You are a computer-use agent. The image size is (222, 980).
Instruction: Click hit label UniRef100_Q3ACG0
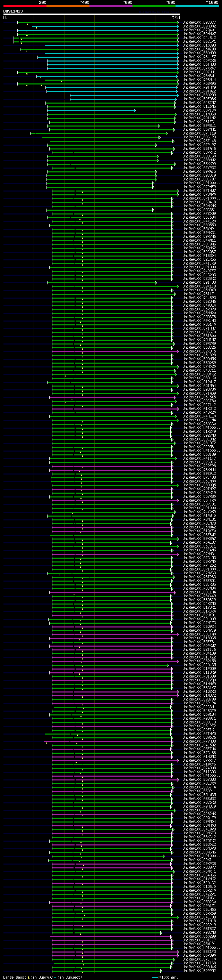click(199, 424)
